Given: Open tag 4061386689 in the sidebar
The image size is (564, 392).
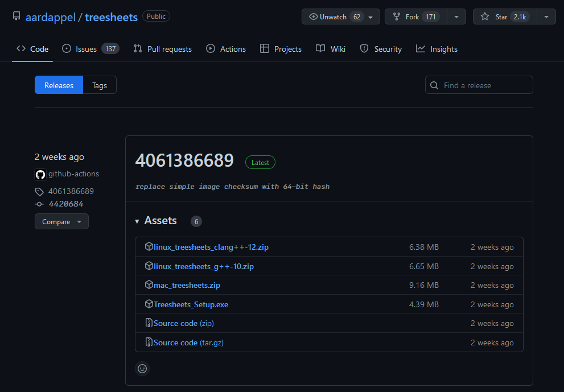Looking at the screenshot, I should [71, 191].
